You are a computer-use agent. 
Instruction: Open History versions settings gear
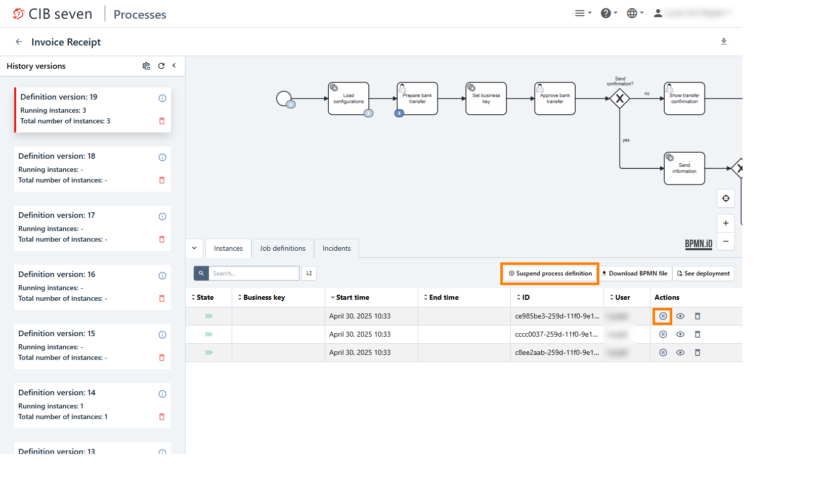[146, 66]
